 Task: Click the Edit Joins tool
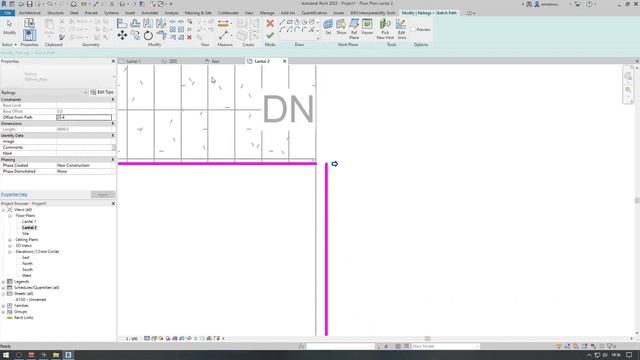click(x=402, y=29)
